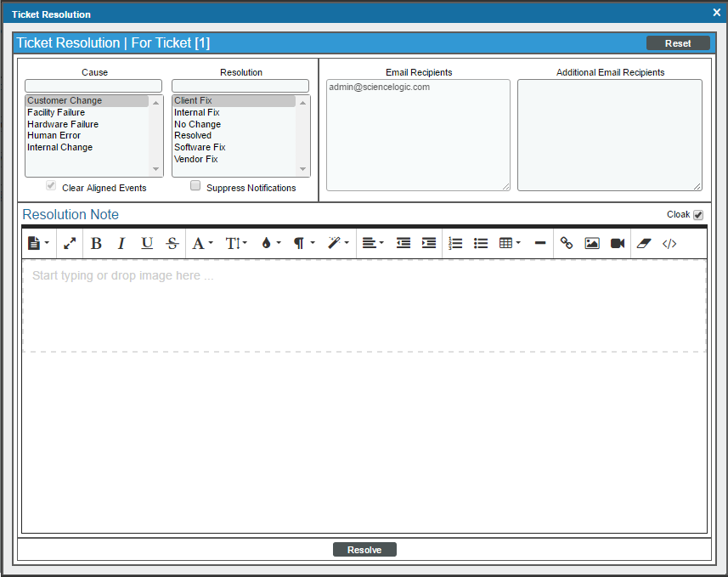This screenshot has height=577, width=728.
Task: Select Hardware Failure in the Cause list
Action: click(63, 124)
